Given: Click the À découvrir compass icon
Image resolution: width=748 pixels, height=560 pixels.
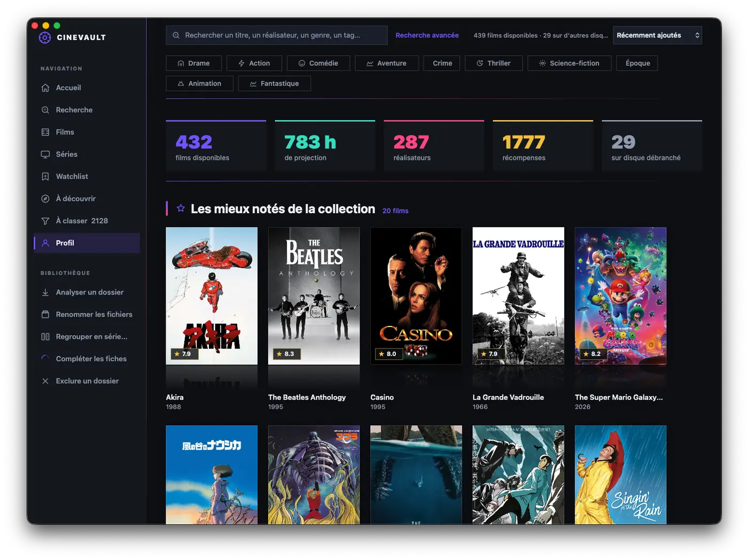Looking at the screenshot, I should [45, 199].
